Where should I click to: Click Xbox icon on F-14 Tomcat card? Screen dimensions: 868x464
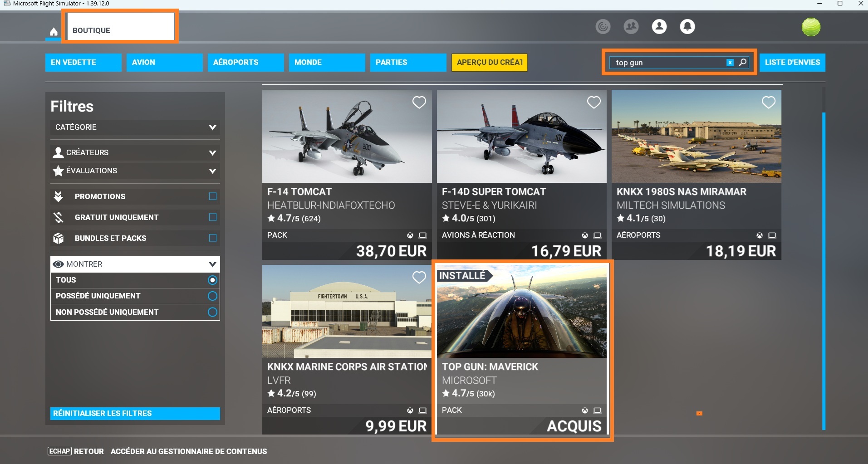tap(410, 235)
